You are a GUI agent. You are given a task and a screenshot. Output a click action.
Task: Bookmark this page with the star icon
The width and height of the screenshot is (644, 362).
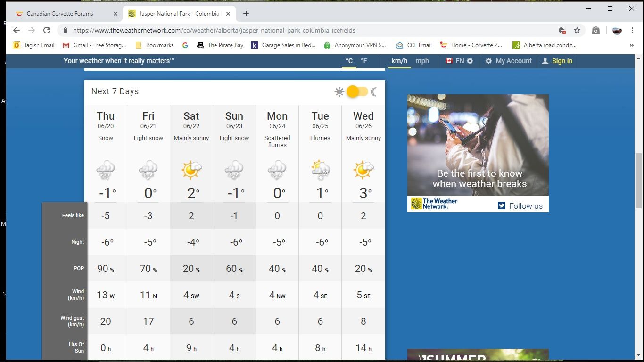pos(577,30)
